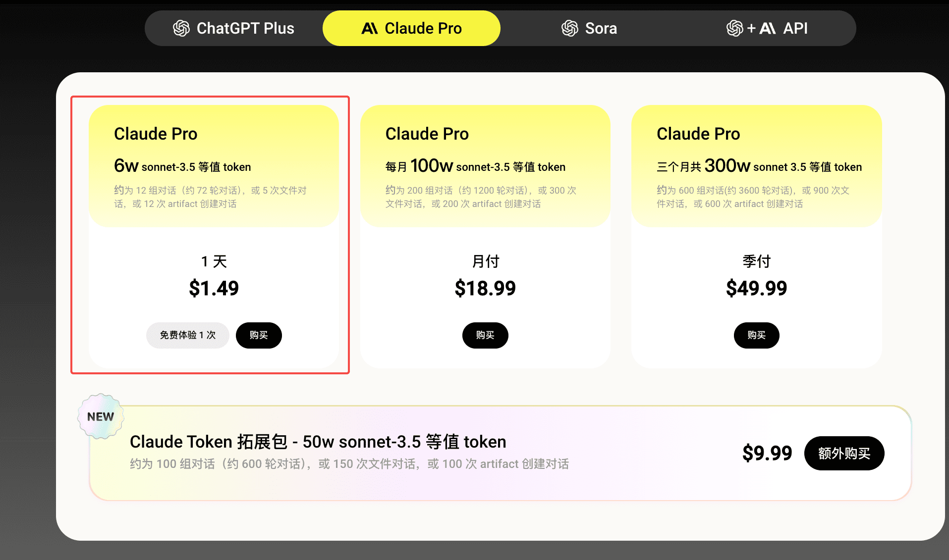The height and width of the screenshot is (560, 949).
Task: Click 额外购买 for the token pack
Action: click(844, 453)
